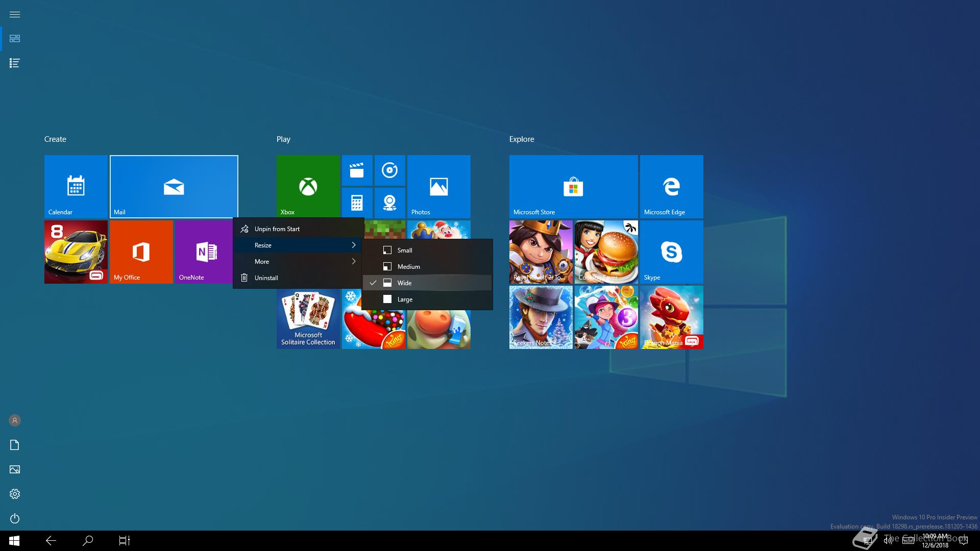This screenshot has height=551, width=980.
Task: Open Task View from the taskbar
Action: pyautogui.click(x=125, y=541)
